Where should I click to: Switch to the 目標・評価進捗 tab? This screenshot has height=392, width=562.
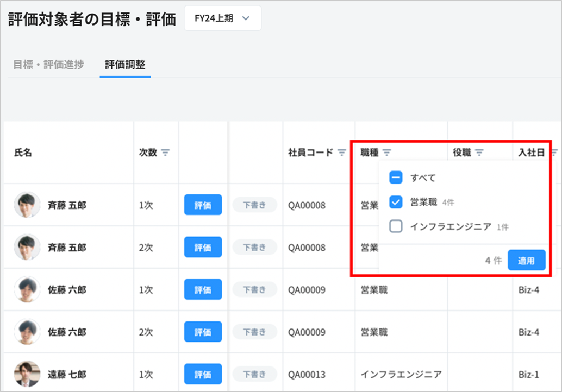point(48,65)
